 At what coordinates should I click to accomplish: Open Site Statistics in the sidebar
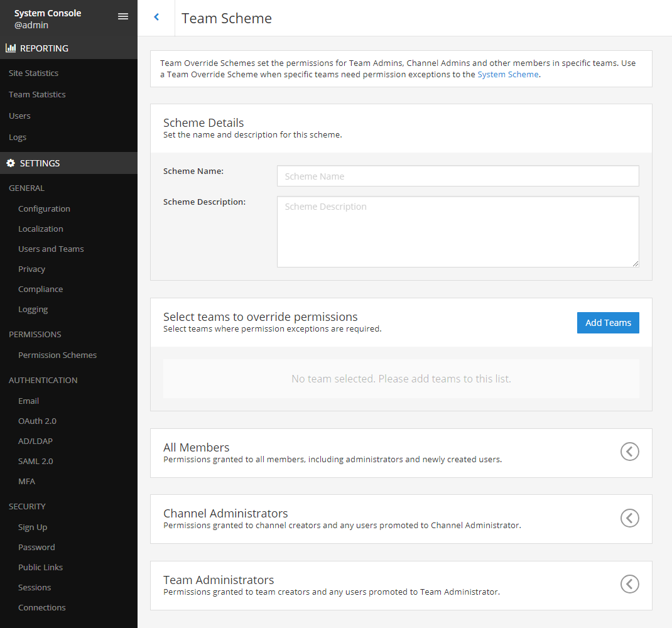[x=33, y=73]
